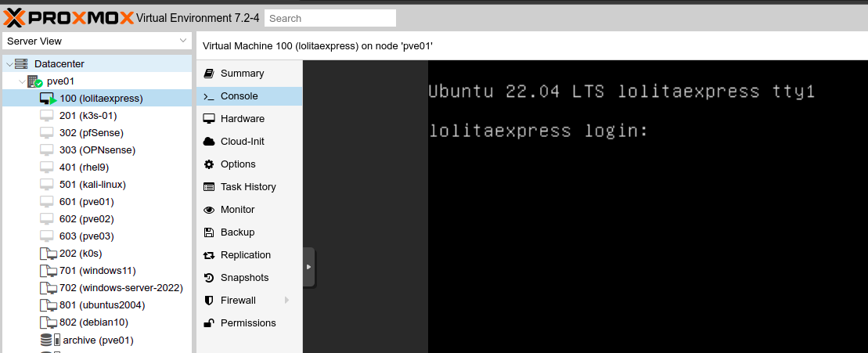Screen dimensions: 868x353
Task: Select 603 (pve03) VM label
Action: (86, 236)
